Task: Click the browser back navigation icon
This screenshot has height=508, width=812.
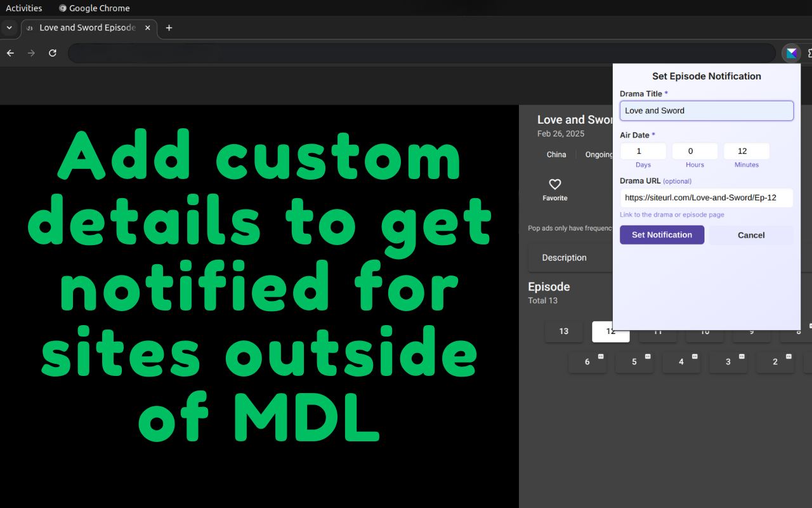Action: point(10,53)
